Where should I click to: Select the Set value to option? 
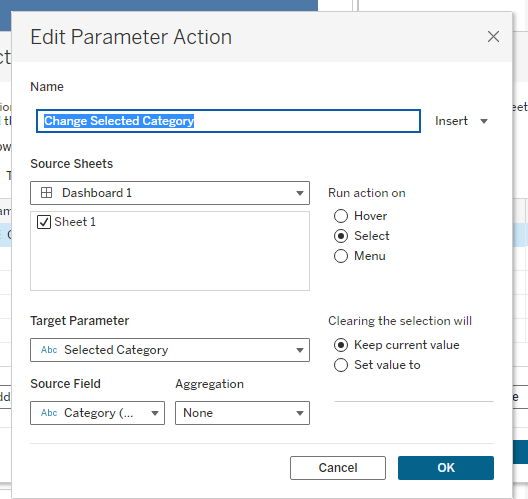coord(341,365)
